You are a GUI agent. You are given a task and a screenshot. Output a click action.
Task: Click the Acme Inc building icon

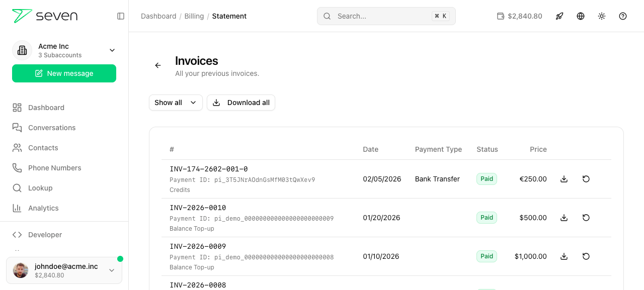22,50
